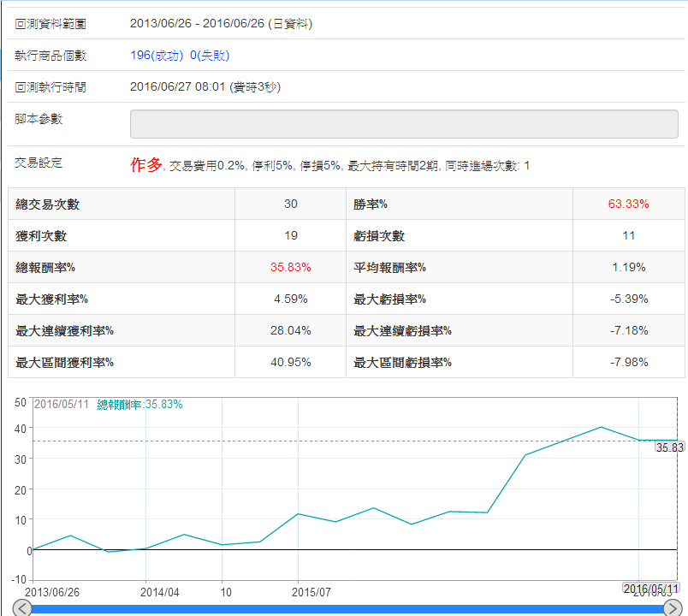This screenshot has height=616, width=688.
Task: Click the red 35.83% total return value in the table
Action: coord(291,268)
